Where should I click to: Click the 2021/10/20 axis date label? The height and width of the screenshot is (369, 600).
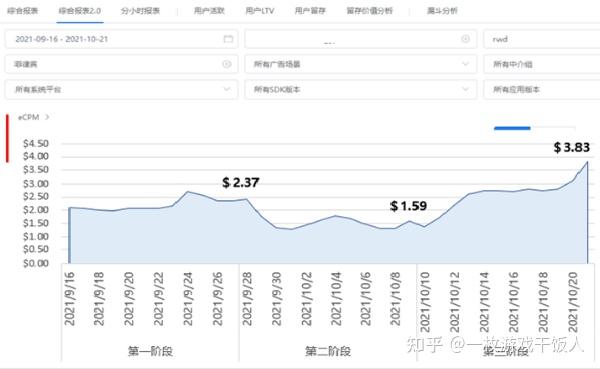coord(573,302)
